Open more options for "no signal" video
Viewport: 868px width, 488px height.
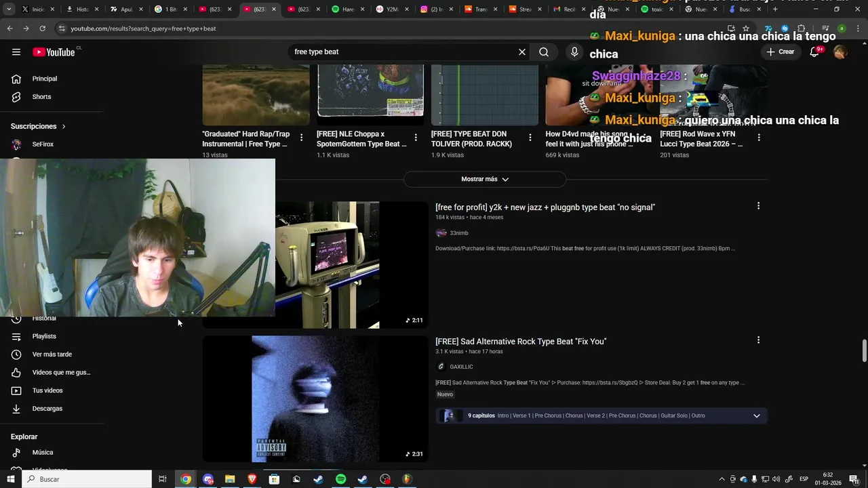coord(758,206)
